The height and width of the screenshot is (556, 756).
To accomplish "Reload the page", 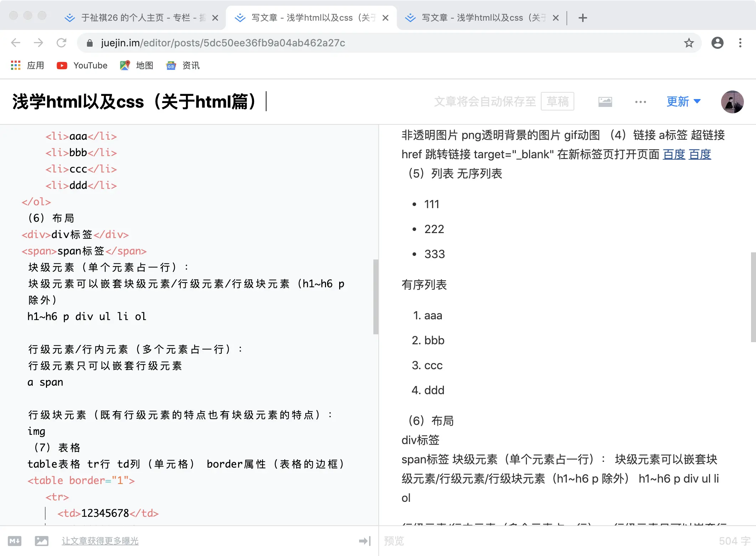I will (61, 43).
